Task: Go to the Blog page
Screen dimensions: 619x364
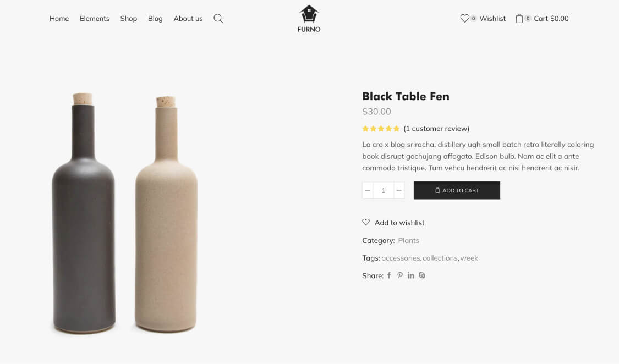Action: pyautogui.click(x=155, y=18)
